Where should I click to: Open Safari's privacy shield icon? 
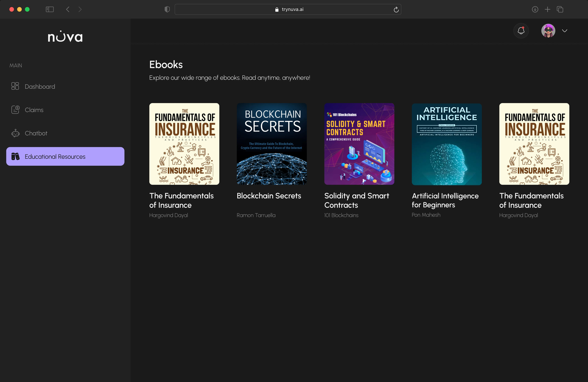(167, 9)
